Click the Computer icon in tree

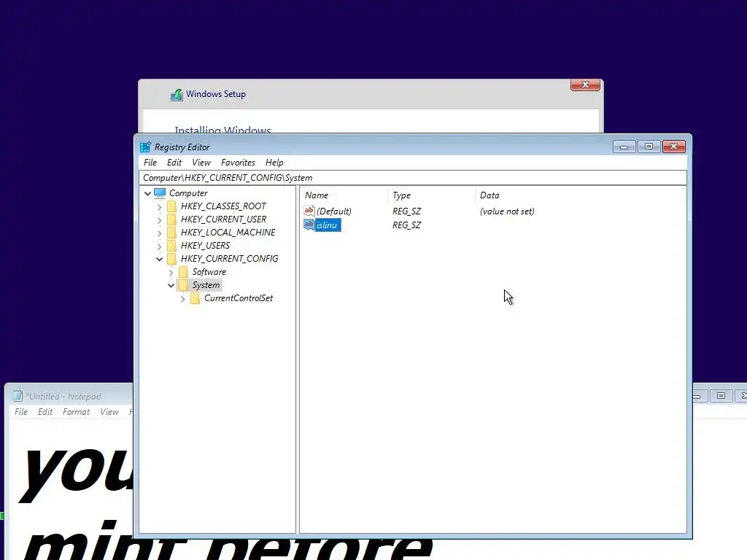point(160,192)
